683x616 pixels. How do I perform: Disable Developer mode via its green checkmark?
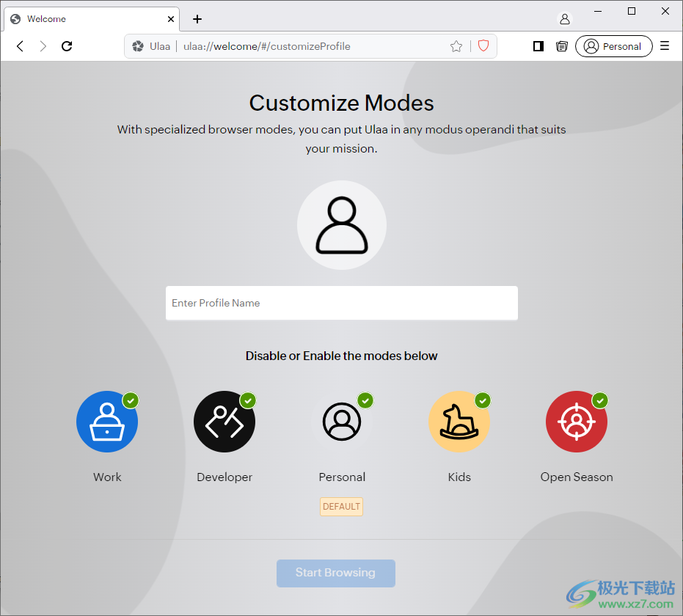point(248,400)
